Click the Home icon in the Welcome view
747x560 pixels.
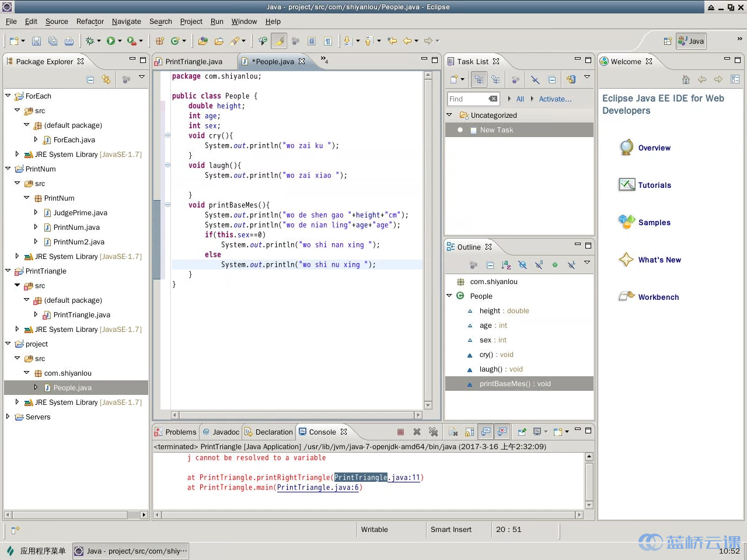point(686,79)
